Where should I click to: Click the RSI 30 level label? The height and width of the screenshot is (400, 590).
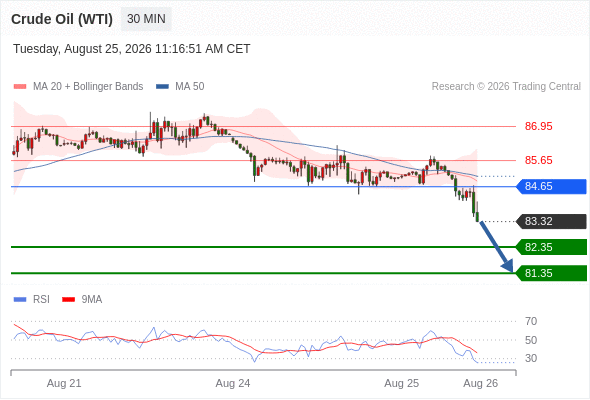pyautogui.click(x=531, y=358)
